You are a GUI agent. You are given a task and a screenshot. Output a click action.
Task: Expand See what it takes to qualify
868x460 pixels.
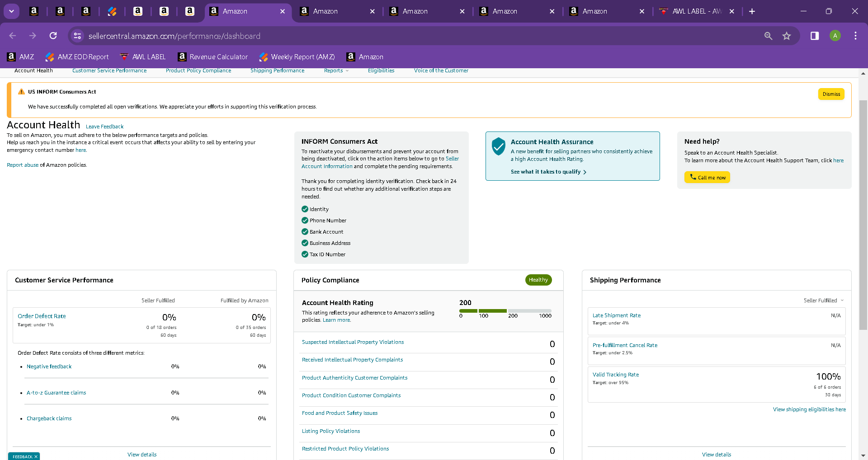(548, 172)
